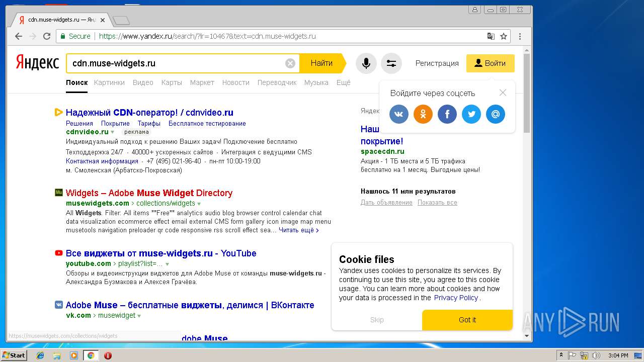Show hidden tray icons arrow
This screenshot has height=362, width=644.
[561, 355]
